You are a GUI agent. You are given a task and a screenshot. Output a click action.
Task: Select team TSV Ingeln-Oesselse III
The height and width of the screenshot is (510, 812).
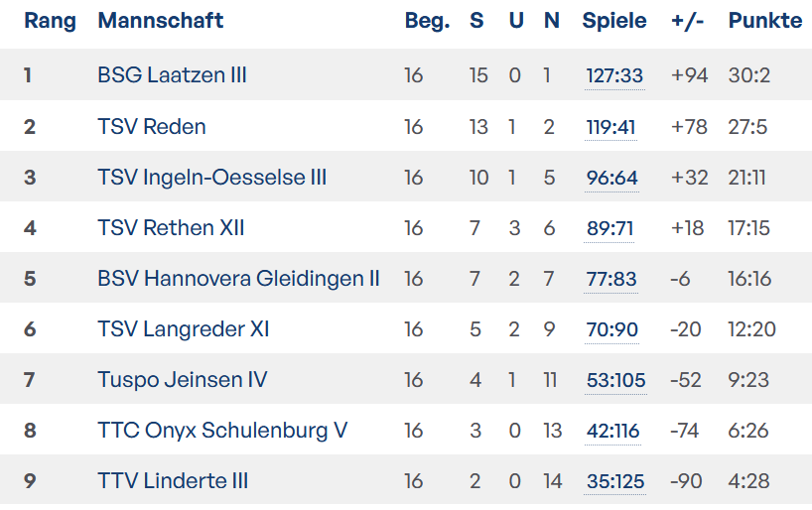212,178
